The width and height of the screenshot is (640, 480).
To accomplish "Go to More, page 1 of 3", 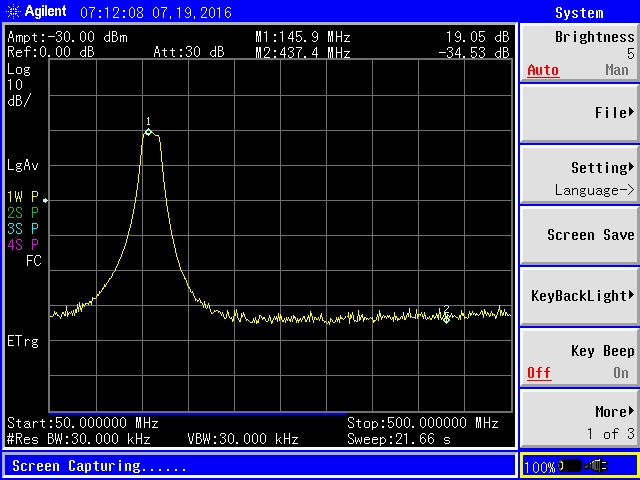I will [x=579, y=420].
